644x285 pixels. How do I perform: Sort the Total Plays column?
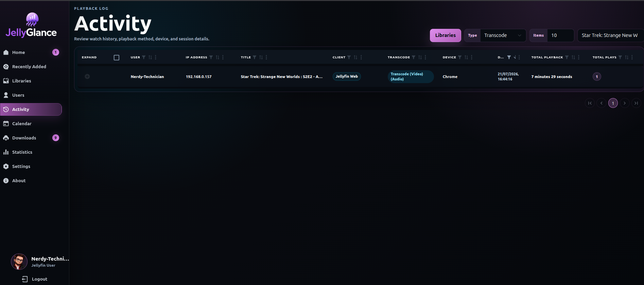[x=627, y=57]
